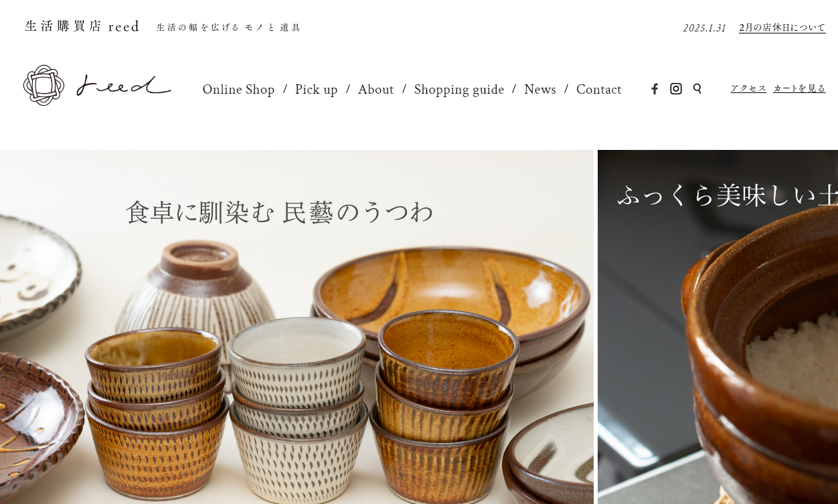Click the 2025.1.31 news date
Screen dimensions: 838x504
tap(705, 28)
